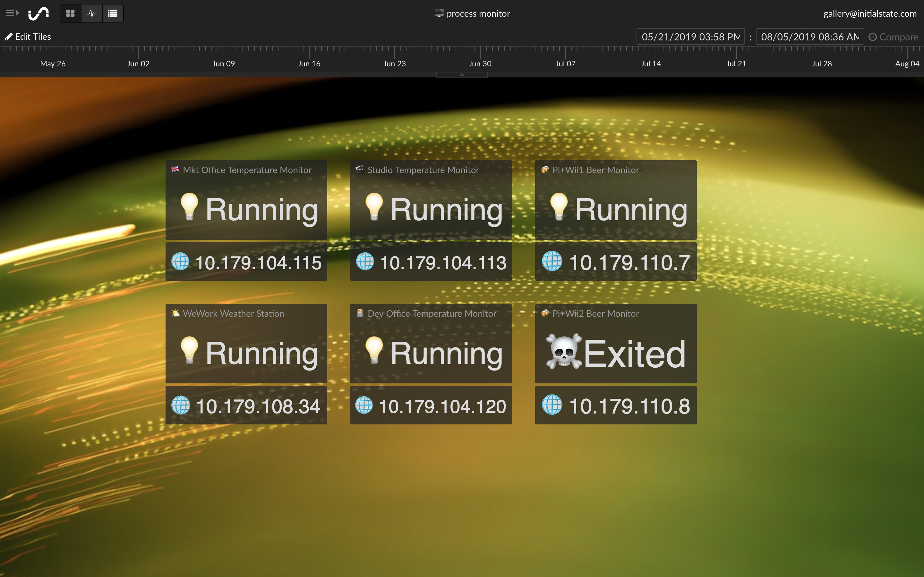
Task: Select the Mkt Office Temperature Monitor tile
Action: click(x=246, y=200)
